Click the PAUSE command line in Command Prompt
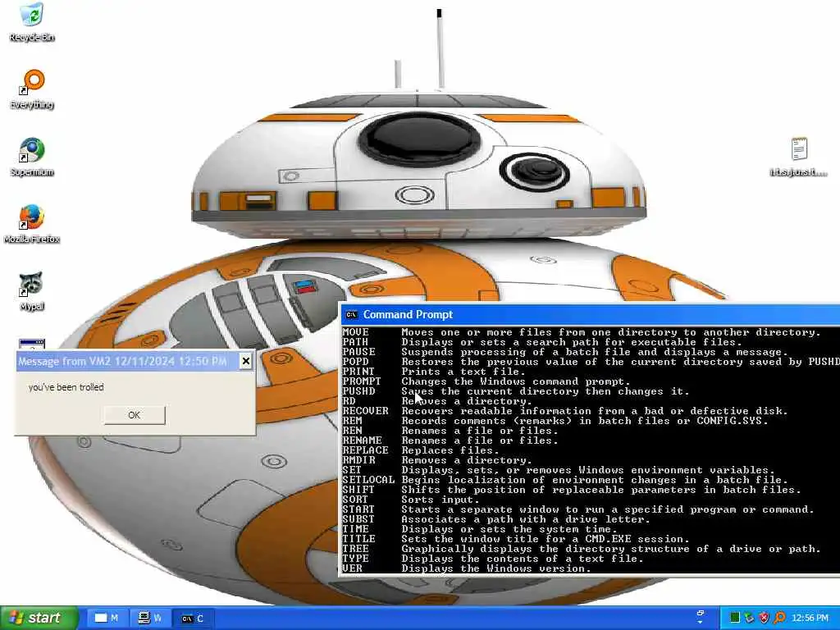 [x=566, y=352]
